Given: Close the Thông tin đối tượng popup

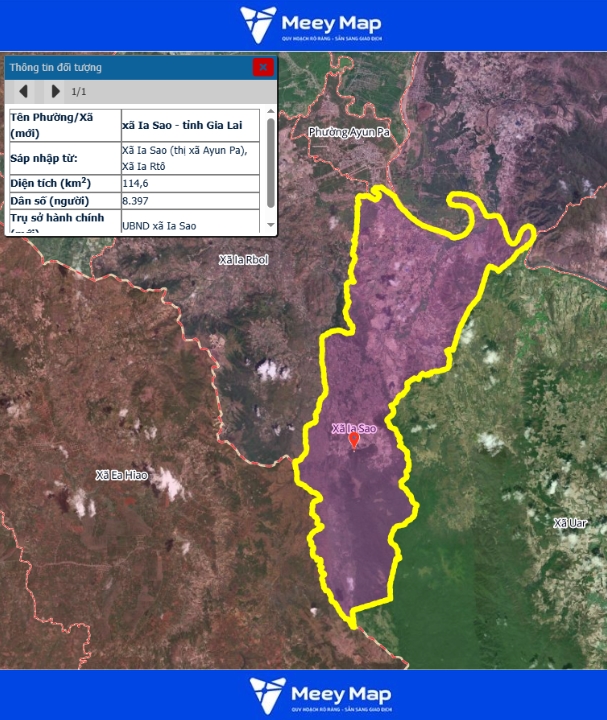Looking at the screenshot, I should (263, 67).
